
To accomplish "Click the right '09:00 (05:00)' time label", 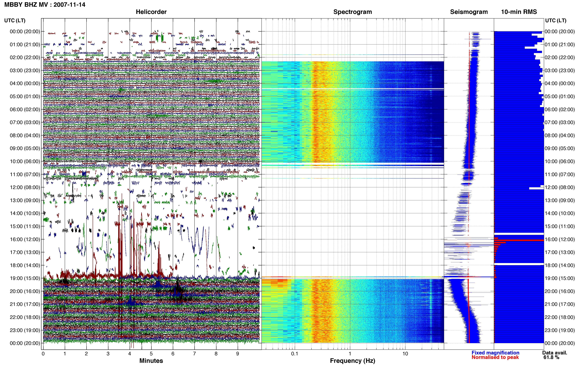I will [560, 148].
